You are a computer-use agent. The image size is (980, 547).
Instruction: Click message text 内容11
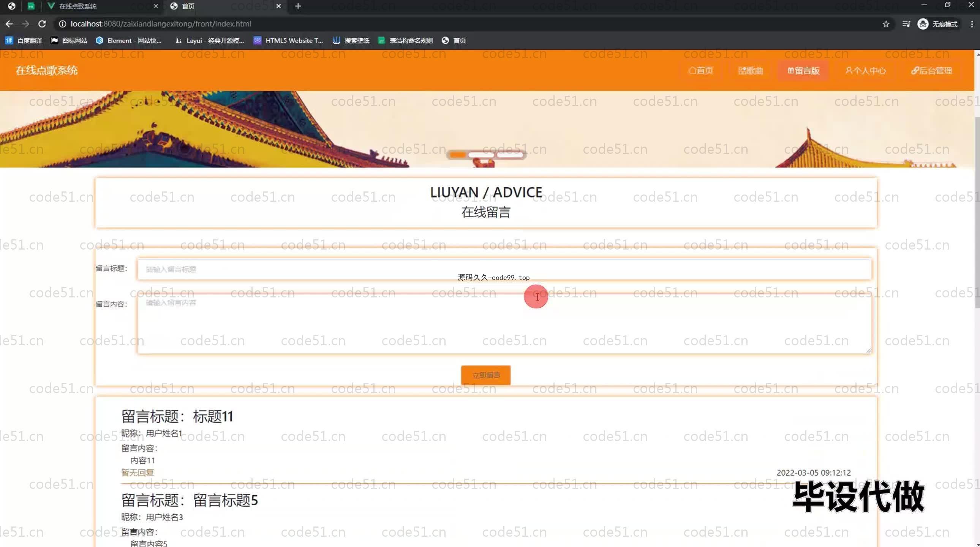[143, 460]
